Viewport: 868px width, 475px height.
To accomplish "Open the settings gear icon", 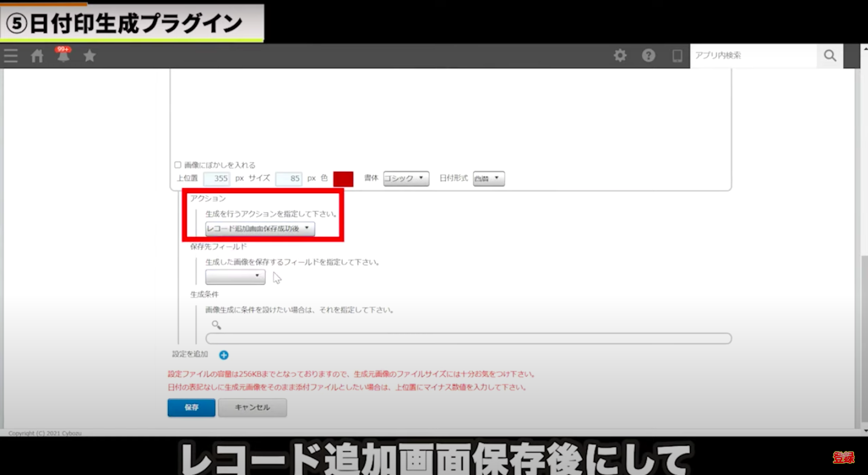I will pos(620,56).
